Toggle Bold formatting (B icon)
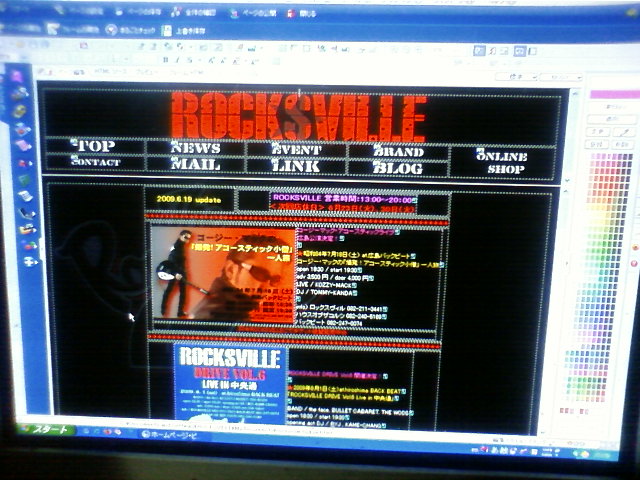Viewport: 640px width, 480px height. pyautogui.click(x=165, y=60)
